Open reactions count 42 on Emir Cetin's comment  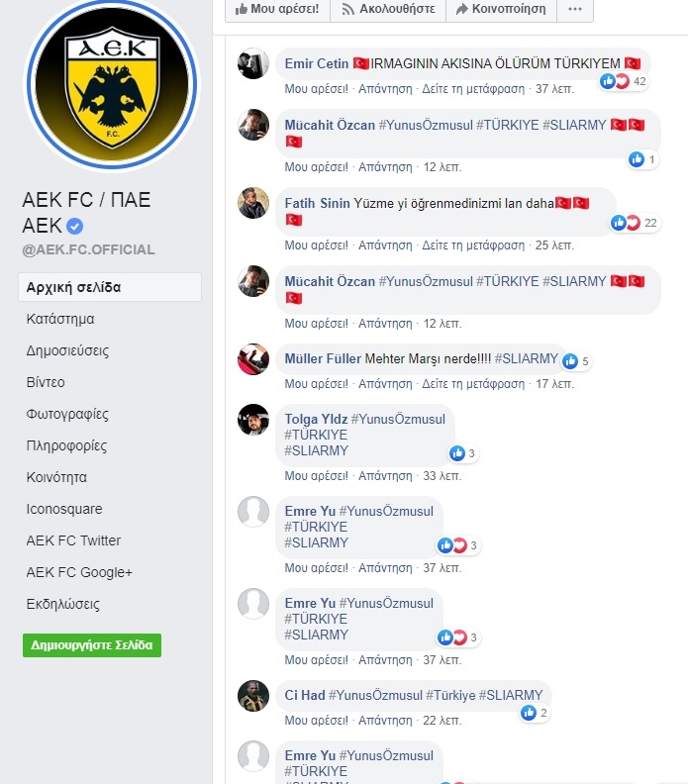(x=624, y=81)
